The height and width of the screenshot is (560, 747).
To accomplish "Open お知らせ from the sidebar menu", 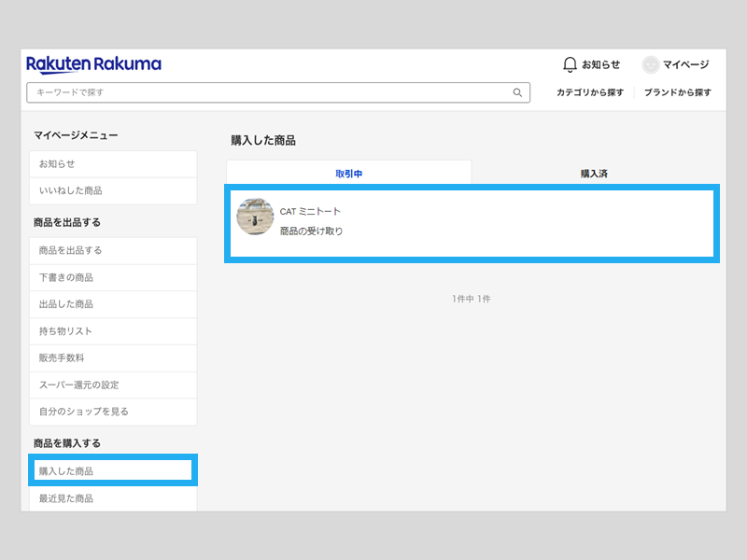I will (113, 163).
